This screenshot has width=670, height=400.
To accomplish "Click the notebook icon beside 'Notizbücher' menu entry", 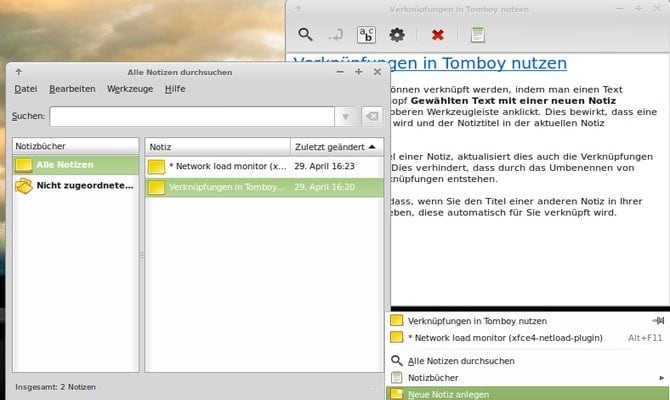I will click(397, 377).
